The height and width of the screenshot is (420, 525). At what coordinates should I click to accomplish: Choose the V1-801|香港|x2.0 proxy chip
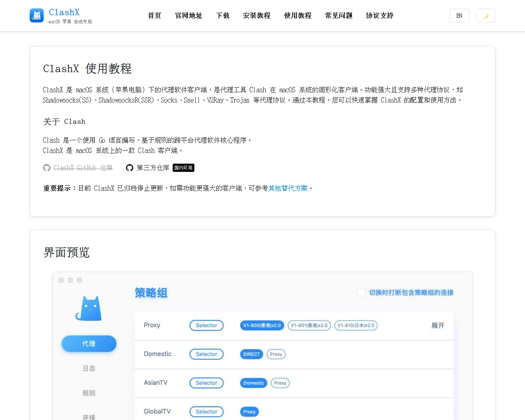309,325
